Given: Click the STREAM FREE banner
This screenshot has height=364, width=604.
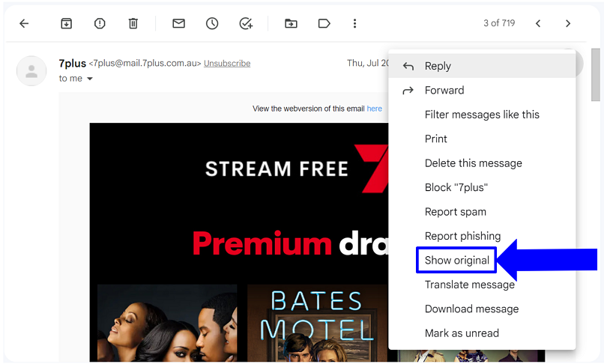Looking at the screenshot, I should [x=277, y=169].
